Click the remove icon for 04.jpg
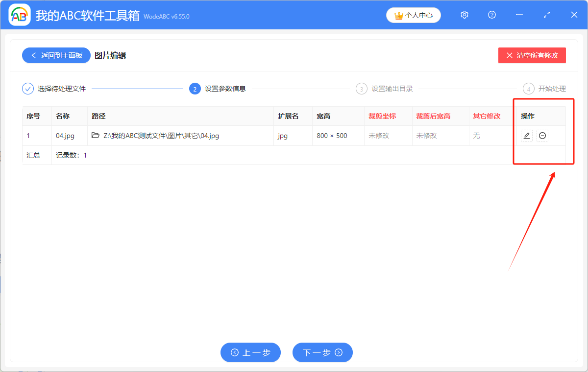The width and height of the screenshot is (588, 372). coord(542,136)
